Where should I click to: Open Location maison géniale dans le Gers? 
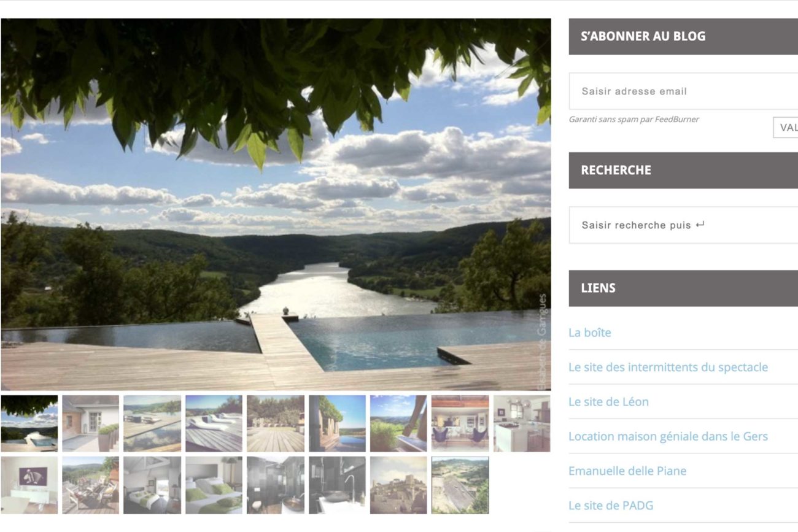click(668, 436)
